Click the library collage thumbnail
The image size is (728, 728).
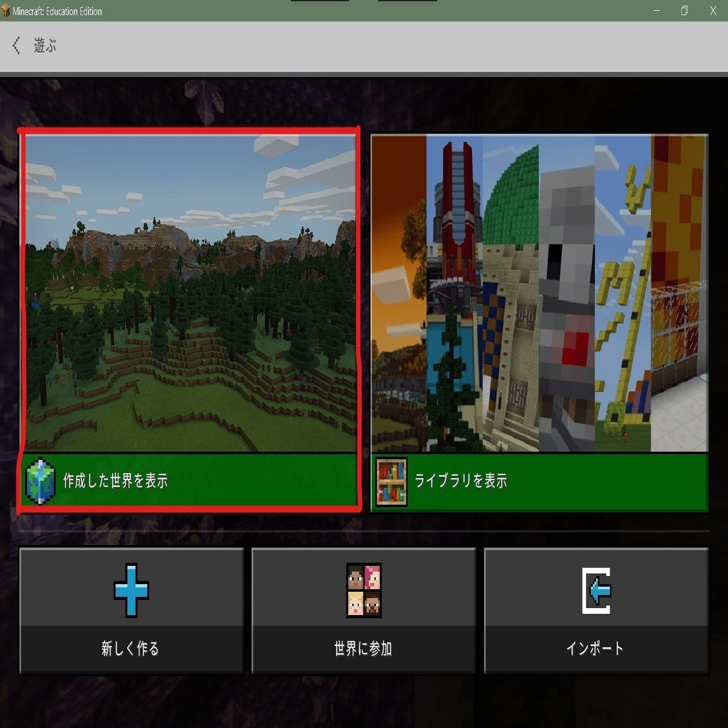click(x=539, y=293)
